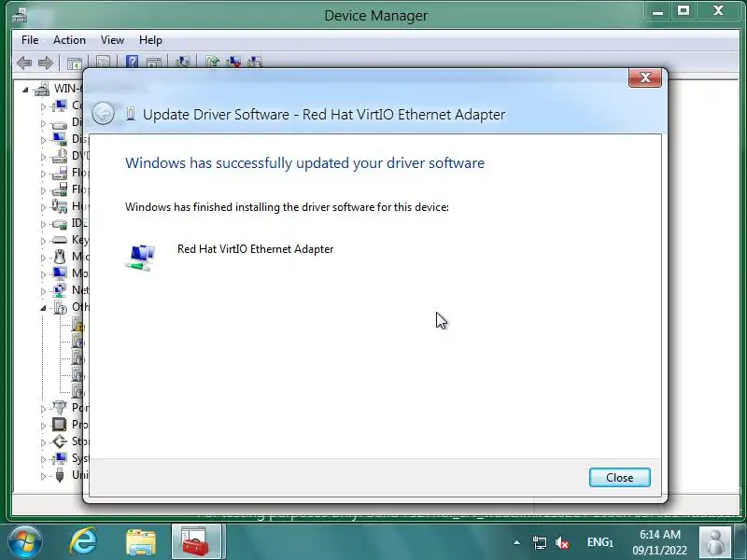The width and height of the screenshot is (747, 560).
Task: Expand the DVD/CD-ROM drives category
Action: click(43, 157)
